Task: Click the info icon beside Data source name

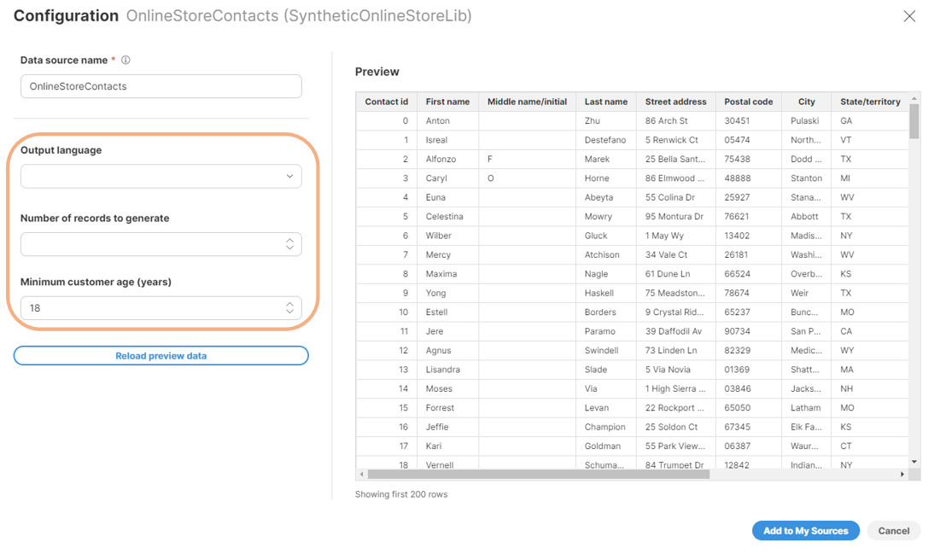Action: [x=125, y=60]
